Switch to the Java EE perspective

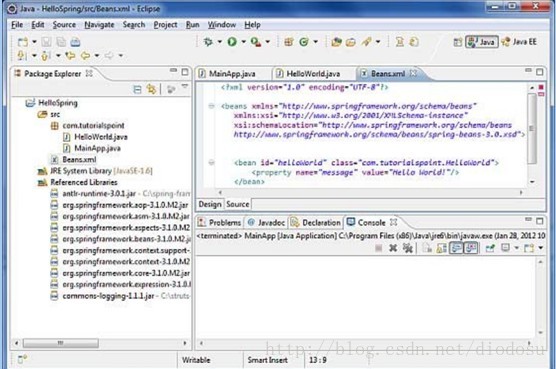[x=519, y=42]
